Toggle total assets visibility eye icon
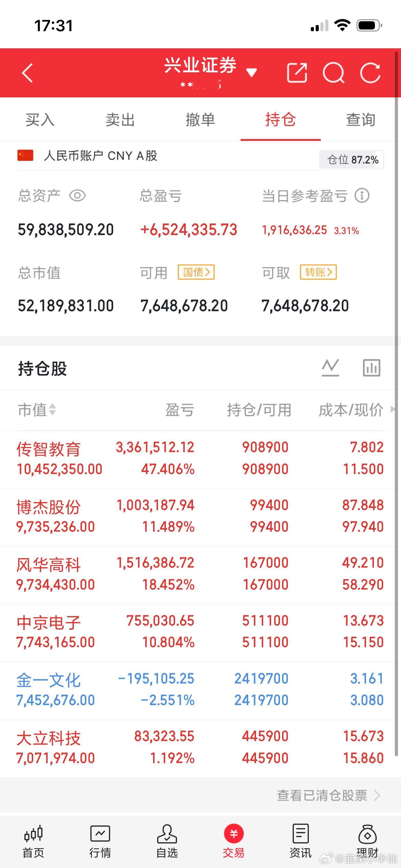Viewport: 401px width, 868px height. 77,196
